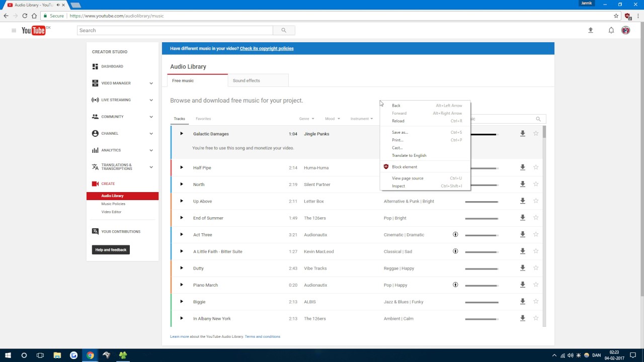The image size is (644, 362).
Task: Choose Inspect from context menu
Action: click(425, 186)
